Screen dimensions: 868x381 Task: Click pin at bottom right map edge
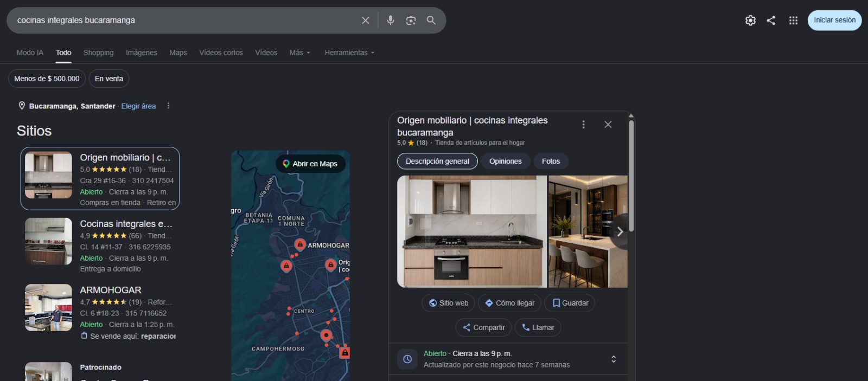344,353
